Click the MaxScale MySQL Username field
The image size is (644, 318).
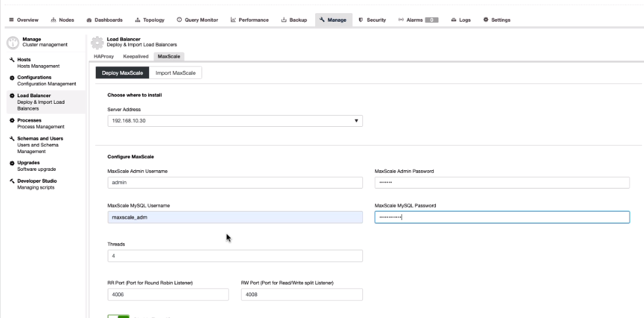point(235,217)
